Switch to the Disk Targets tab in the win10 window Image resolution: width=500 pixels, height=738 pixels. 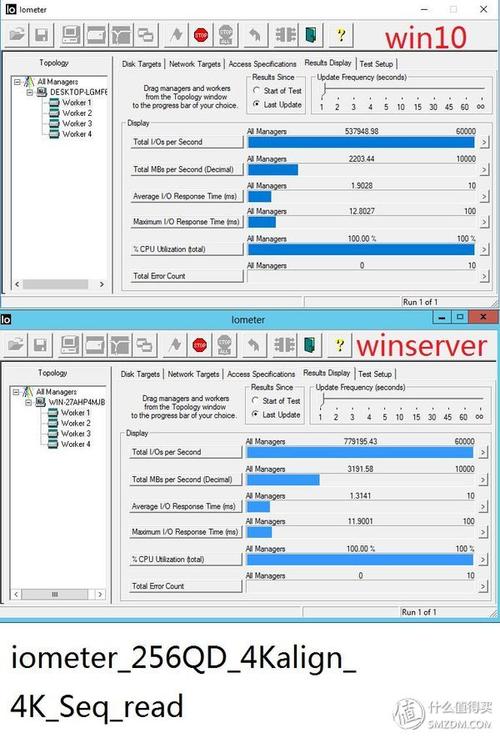click(141, 64)
